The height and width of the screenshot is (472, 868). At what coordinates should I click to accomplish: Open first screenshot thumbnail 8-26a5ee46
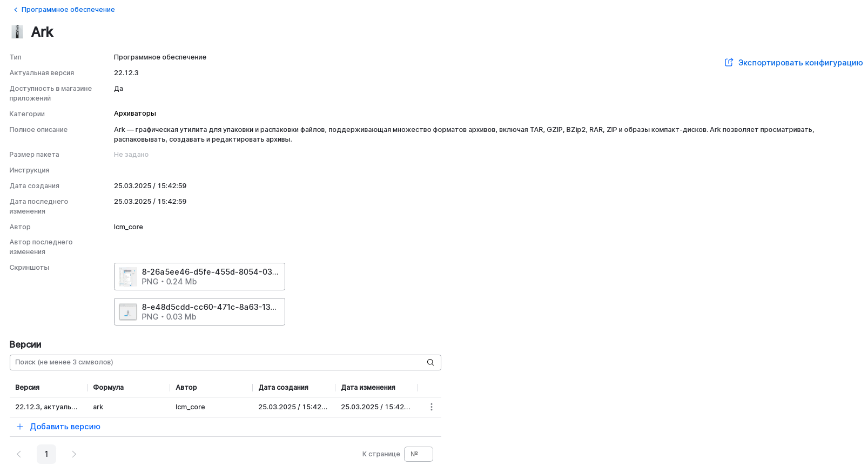(x=128, y=277)
